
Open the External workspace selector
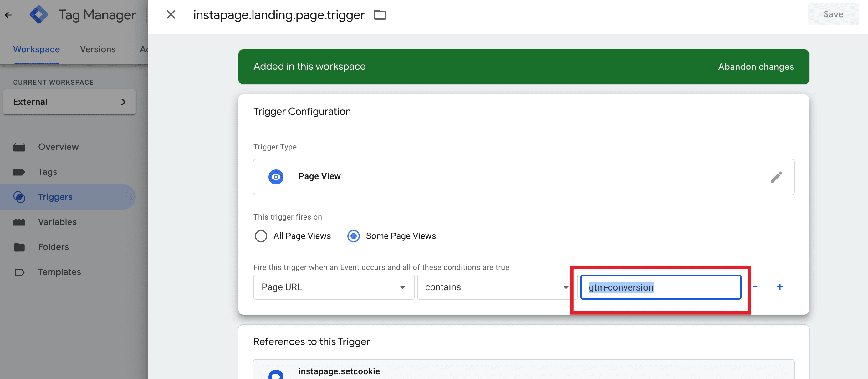pyautogui.click(x=69, y=102)
